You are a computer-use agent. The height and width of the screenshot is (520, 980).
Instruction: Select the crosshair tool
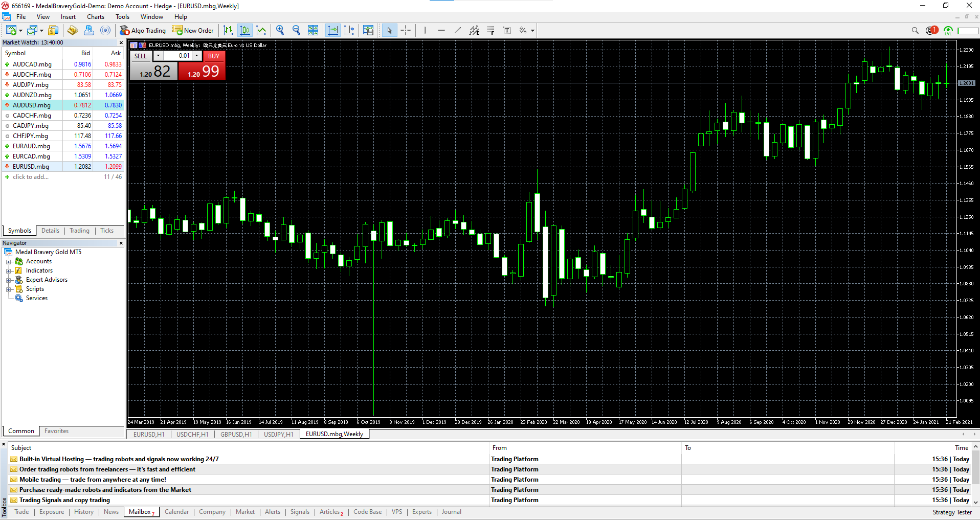point(406,30)
